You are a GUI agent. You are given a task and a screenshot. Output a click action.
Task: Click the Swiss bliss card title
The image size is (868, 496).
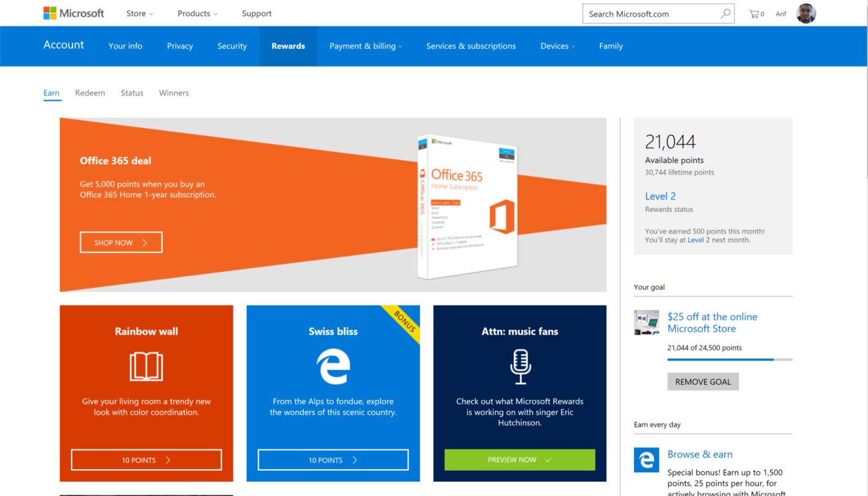[333, 331]
